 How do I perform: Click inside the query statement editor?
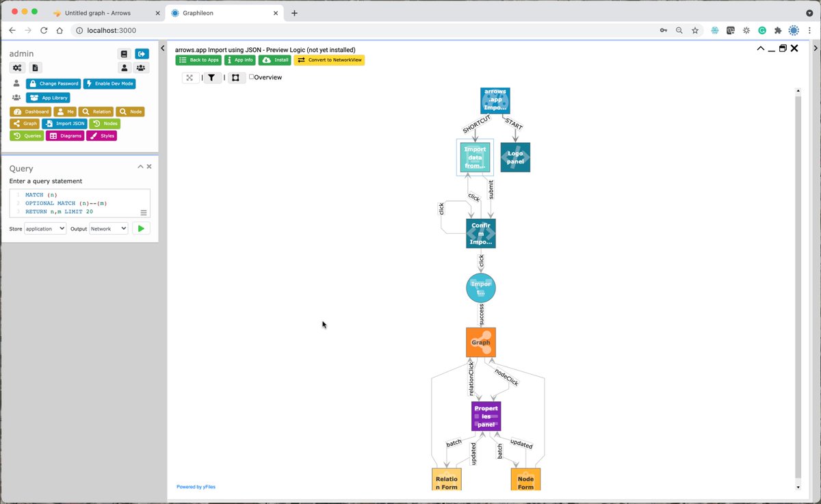coord(79,204)
